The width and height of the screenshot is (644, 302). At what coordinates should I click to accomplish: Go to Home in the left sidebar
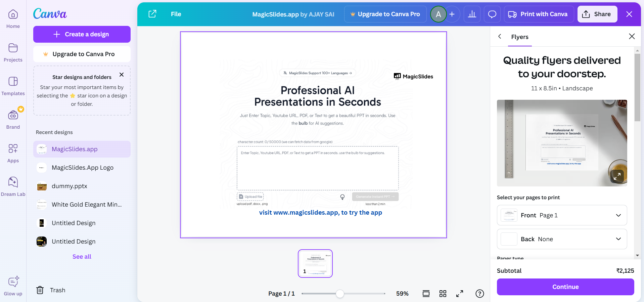13,19
